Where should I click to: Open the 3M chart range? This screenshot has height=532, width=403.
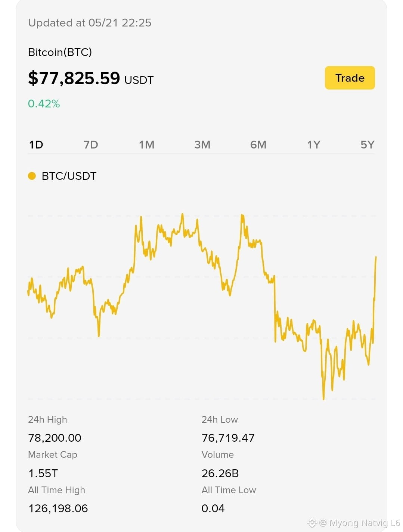[x=202, y=145]
